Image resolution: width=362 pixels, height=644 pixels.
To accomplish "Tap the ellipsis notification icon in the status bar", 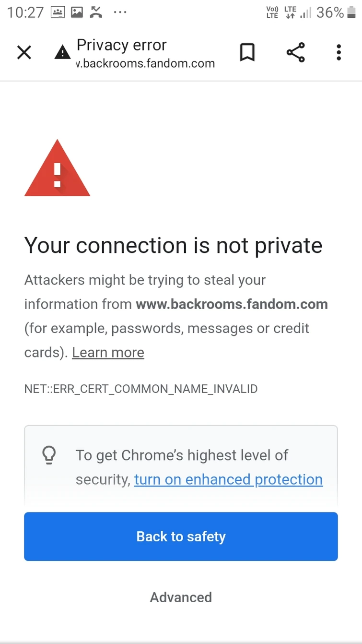I will [x=119, y=12].
